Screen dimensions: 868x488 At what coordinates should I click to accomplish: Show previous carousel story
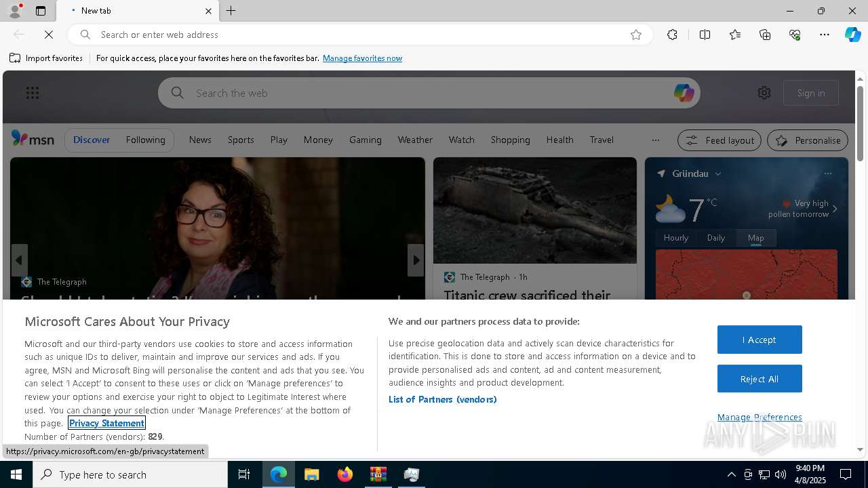click(x=19, y=260)
